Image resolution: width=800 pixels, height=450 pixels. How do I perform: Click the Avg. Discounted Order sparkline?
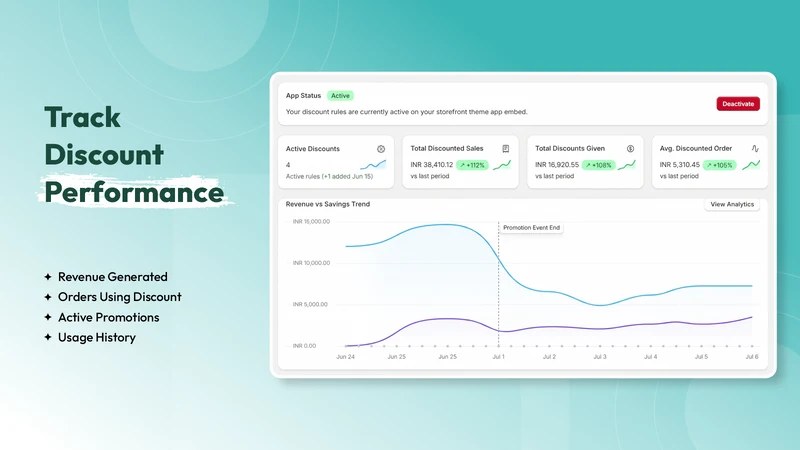click(x=751, y=165)
